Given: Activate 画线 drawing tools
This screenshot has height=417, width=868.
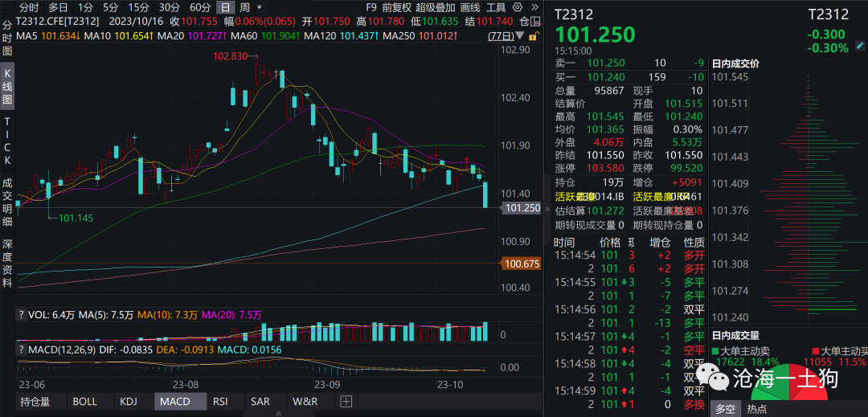Looking at the screenshot, I should tap(470, 8).
